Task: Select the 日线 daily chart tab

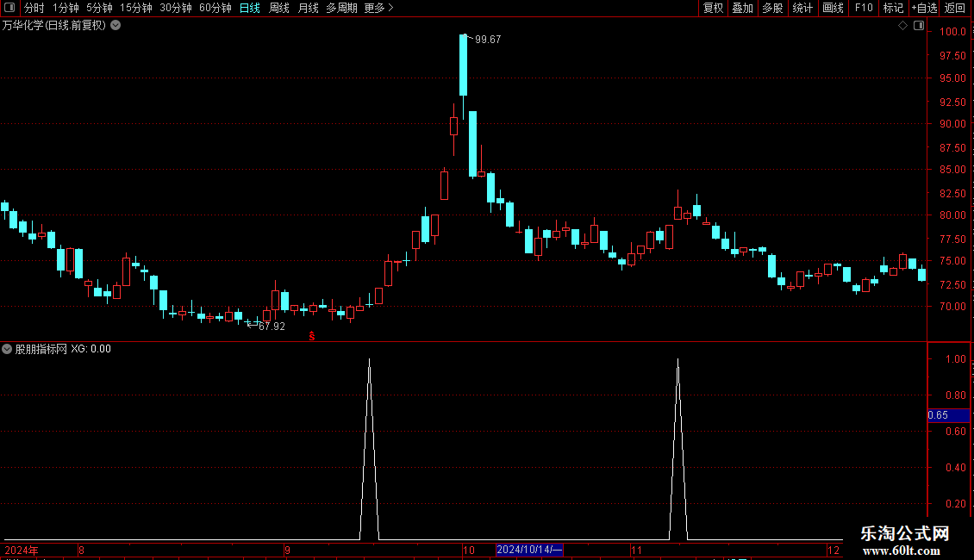Action: tap(250, 8)
